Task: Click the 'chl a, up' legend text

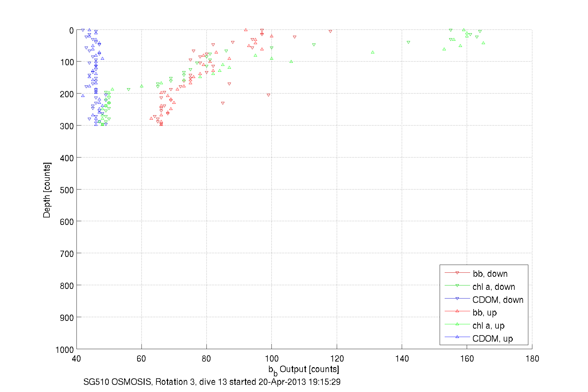Action: coord(488,326)
